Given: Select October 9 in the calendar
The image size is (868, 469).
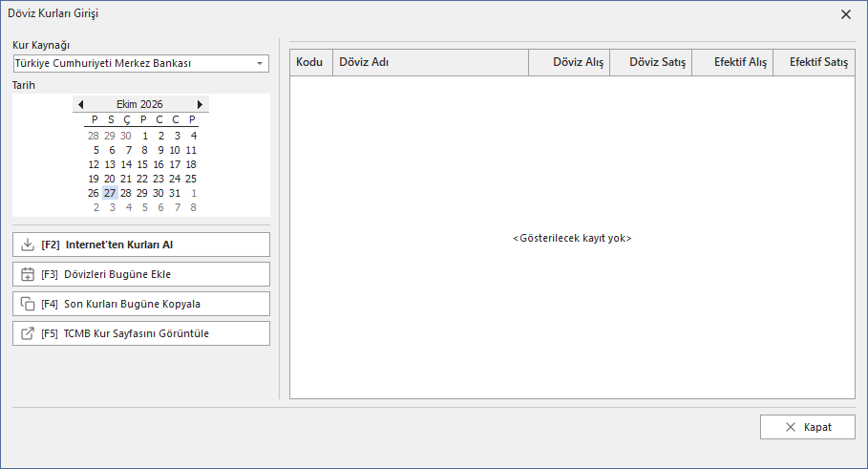Looking at the screenshot, I should pos(160,150).
